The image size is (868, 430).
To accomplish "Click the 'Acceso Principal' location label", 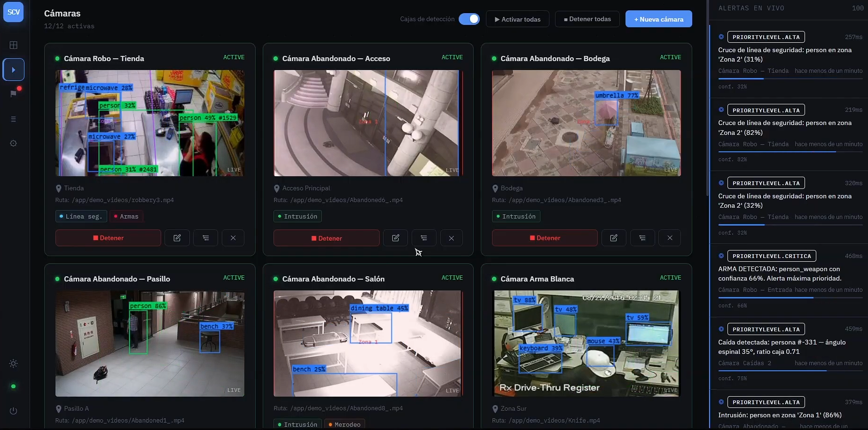I will coord(306,188).
